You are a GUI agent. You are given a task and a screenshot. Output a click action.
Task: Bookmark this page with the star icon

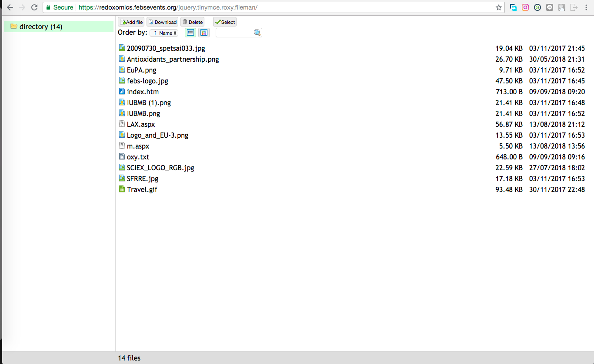pyautogui.click(x=499, y=7)
